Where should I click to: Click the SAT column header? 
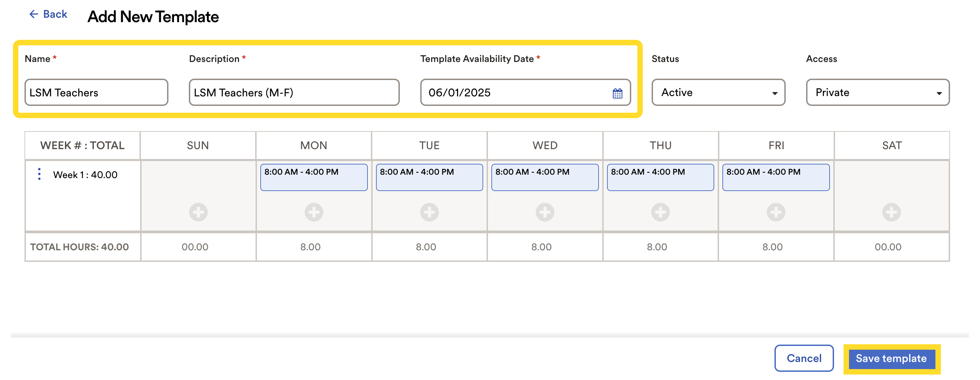click(892, 145)
